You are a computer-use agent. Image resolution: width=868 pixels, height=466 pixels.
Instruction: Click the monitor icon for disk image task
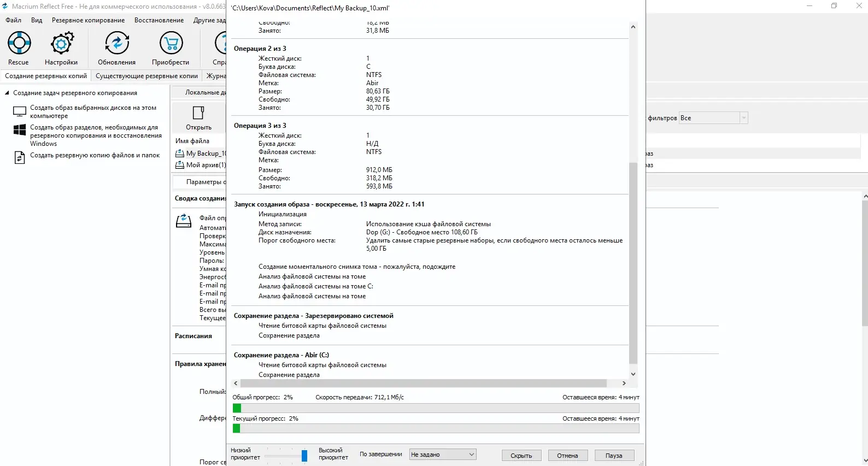coord(20,111)
